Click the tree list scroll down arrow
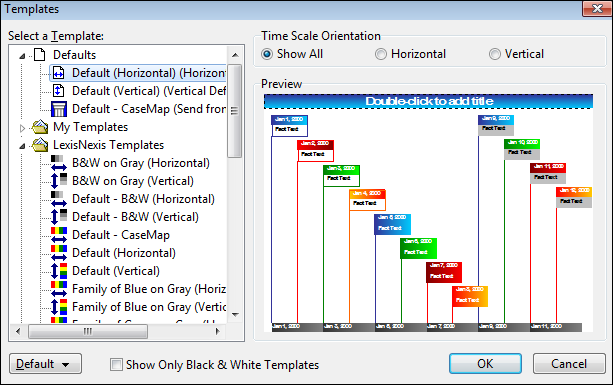613x385 pixels. pos(235,315)
